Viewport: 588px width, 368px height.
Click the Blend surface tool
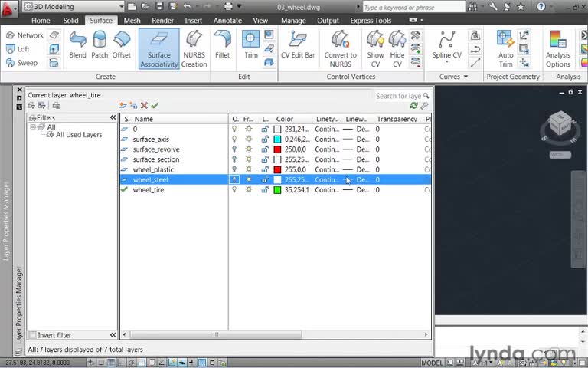point(77,44)
